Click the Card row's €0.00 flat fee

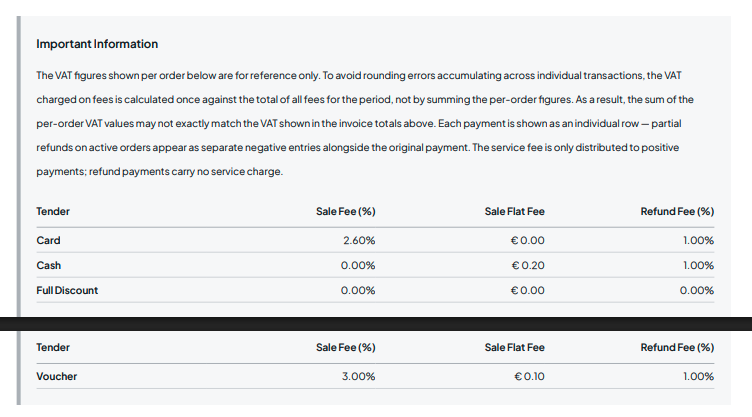tap(527, 241)
